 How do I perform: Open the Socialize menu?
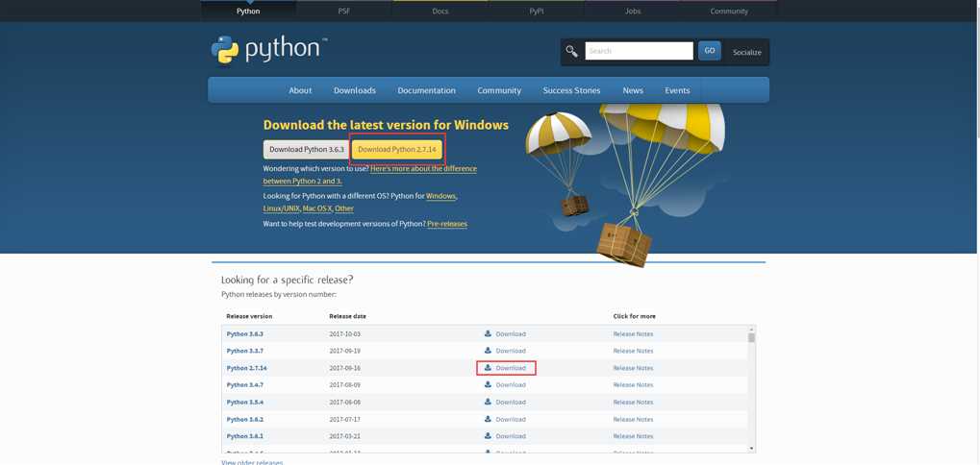point(747,53)
